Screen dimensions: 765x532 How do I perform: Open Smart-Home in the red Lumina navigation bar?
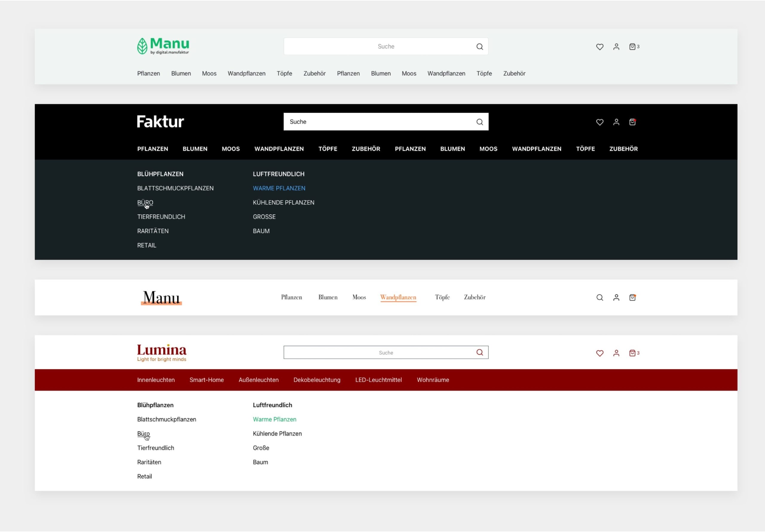(206, 380)
